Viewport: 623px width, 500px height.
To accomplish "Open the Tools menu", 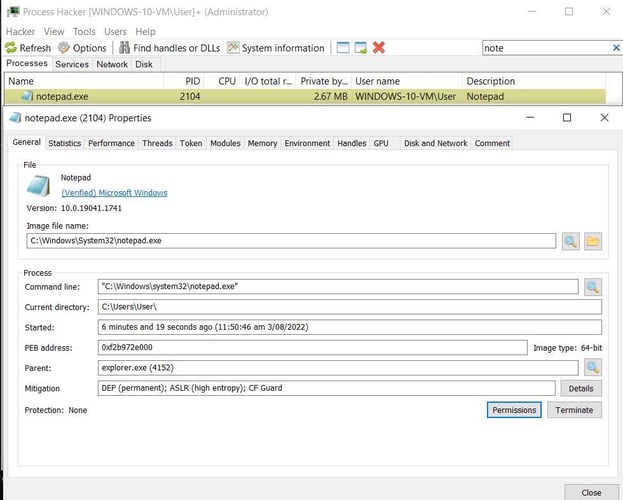I will 84,31.
